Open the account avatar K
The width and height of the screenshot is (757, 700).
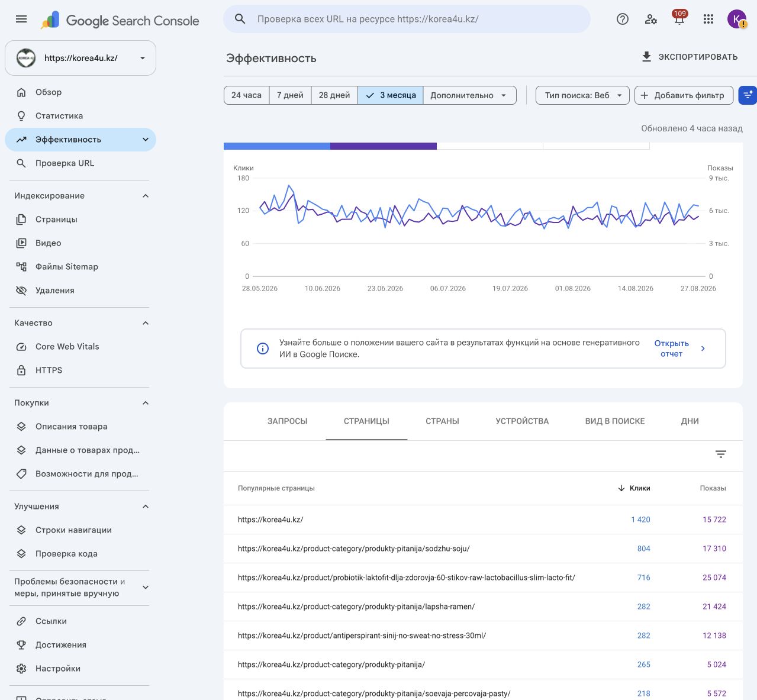click(x=737, y=19)
